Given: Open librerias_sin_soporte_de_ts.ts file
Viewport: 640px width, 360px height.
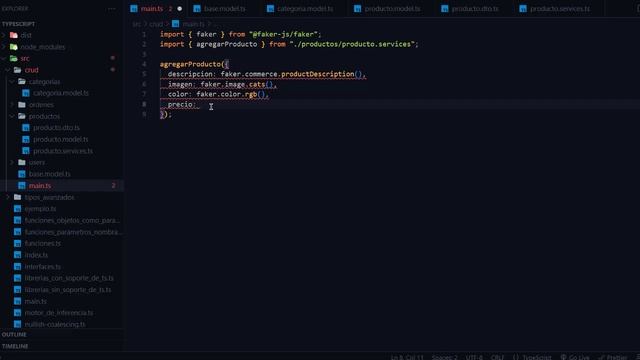Looking at the screenshot, I should click(68, 290).
